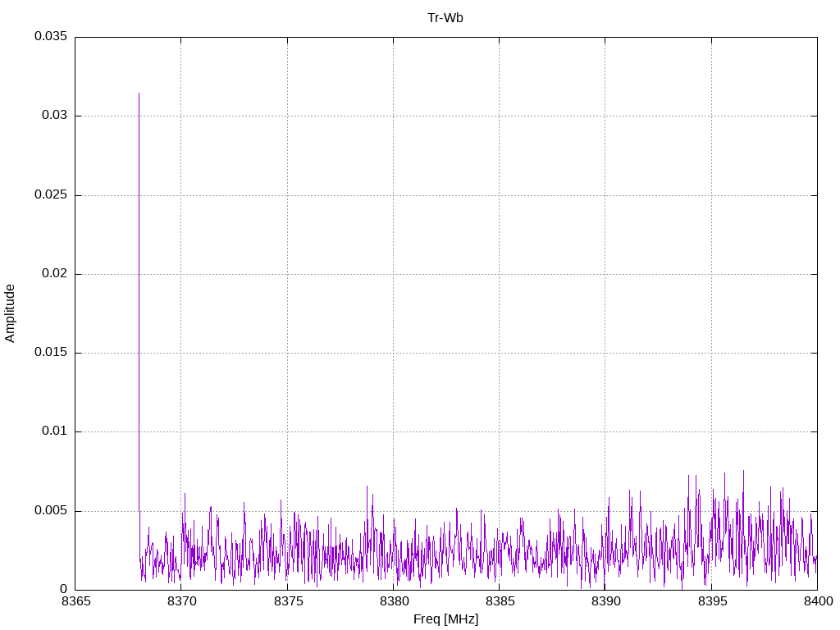The height and width of the screenshot is (630, 840).
Task: Select the 0.015 y-axis tick label
Action: coord(50,353)
